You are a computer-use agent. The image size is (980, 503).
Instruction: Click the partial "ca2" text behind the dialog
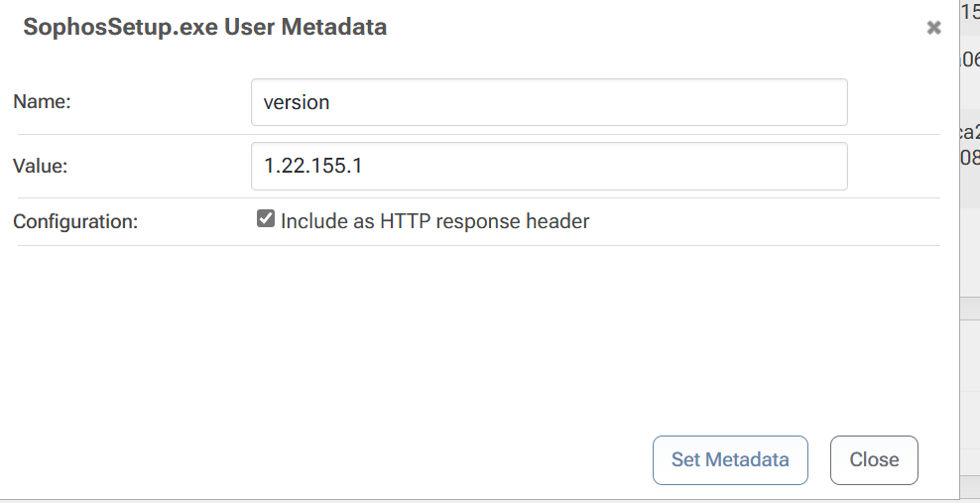pyautogui.click(x=969, y=133)
